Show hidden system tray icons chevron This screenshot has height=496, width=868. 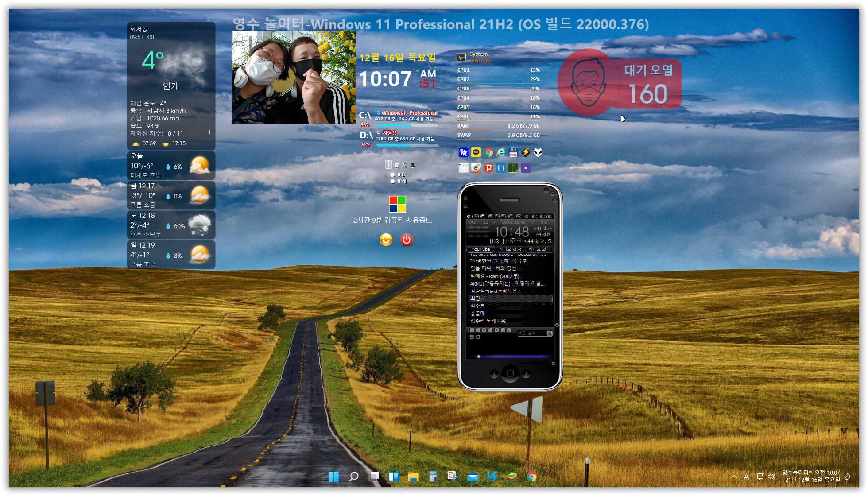tap(734, 477)
